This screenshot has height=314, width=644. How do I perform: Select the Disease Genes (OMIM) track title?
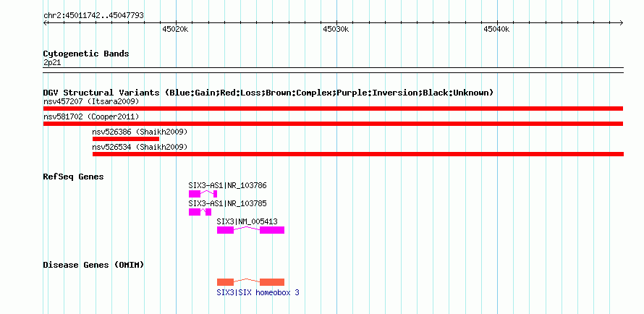point(93,265)
